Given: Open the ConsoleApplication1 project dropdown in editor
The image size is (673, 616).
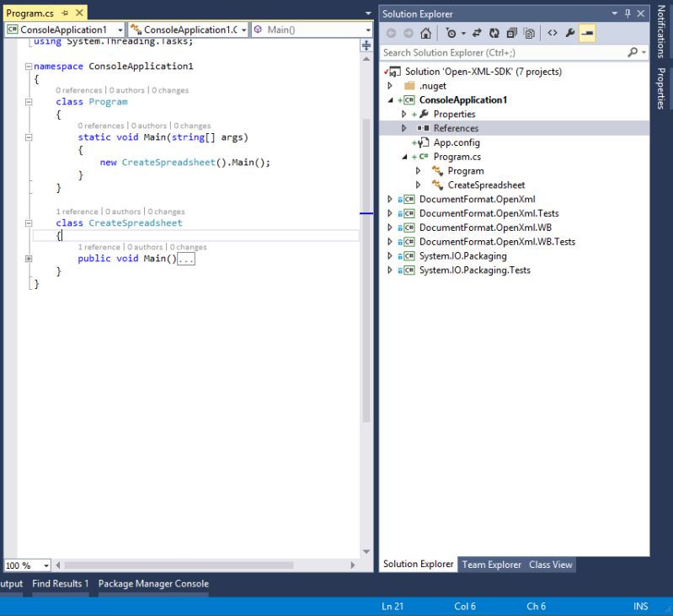Looking at the screenshot, I should 120,30.
